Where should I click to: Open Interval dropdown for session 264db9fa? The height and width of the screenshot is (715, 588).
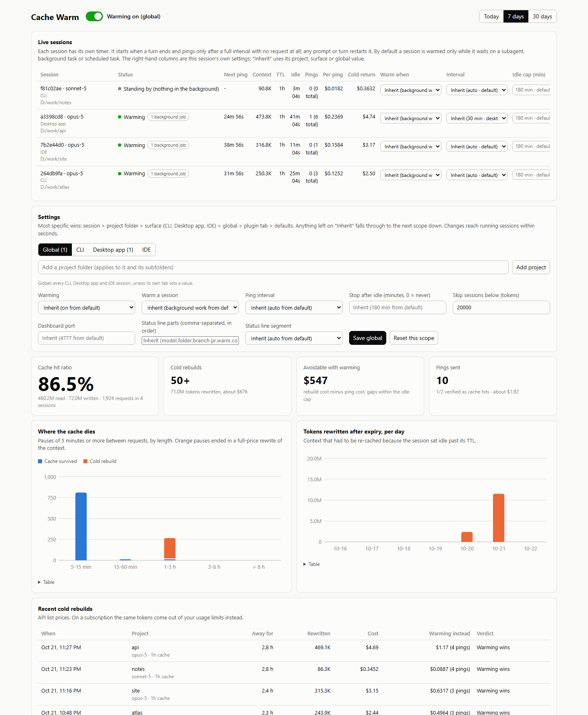pos(477,175)
